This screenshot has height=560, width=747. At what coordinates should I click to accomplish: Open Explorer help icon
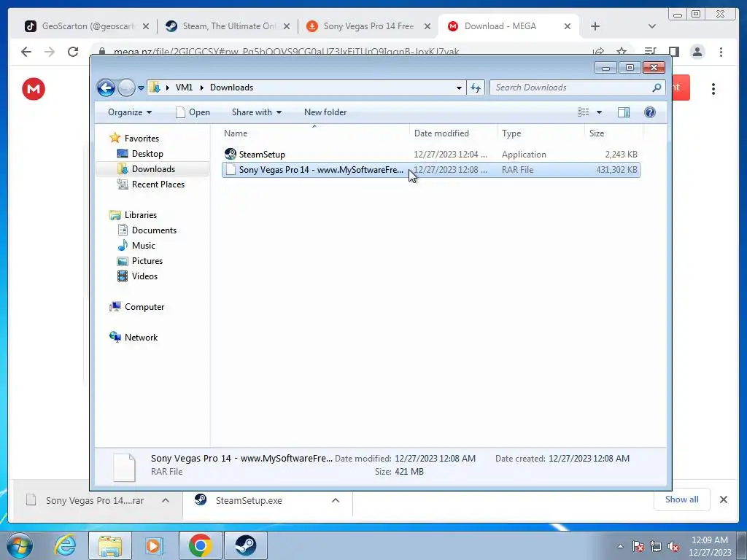[649, 112]
